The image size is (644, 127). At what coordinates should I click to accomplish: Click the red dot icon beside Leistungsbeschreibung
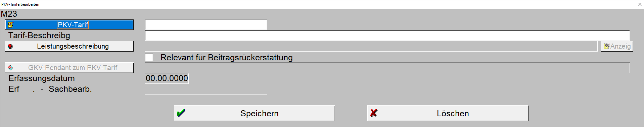tap(10, 46)
